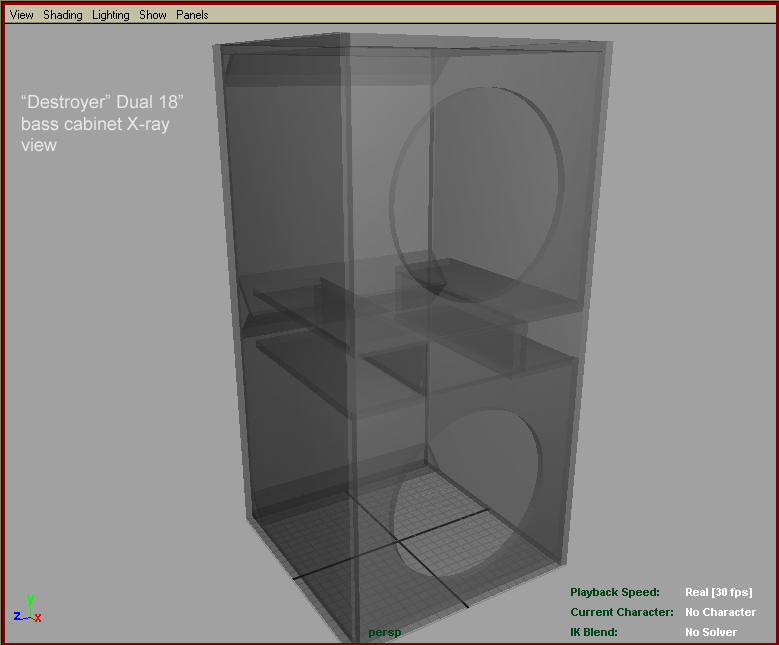Open the Lighting menu

110,15
